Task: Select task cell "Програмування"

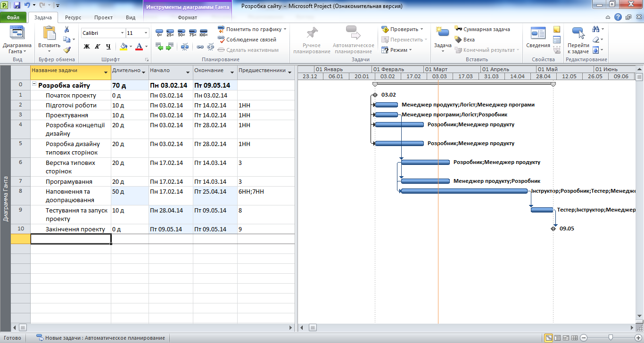Action: [x=71, y=181]
